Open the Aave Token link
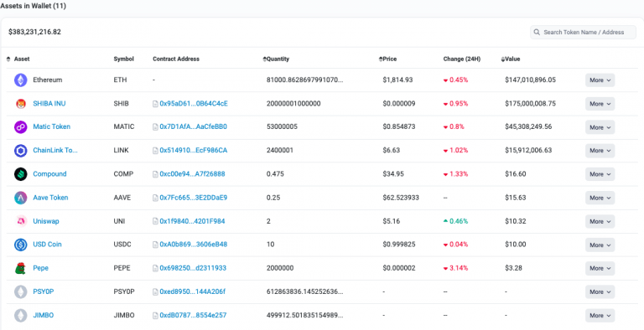The width and height of the screenshot is (644, 330). pyautogui.click(x=50, y=198)
